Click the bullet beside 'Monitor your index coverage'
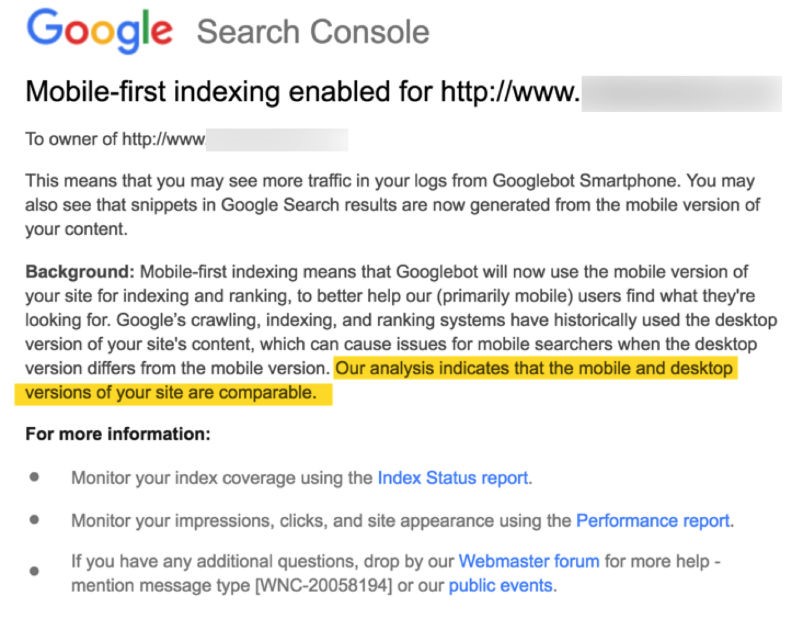Image resolution: width=800 pixels, height=640 pixels. click(35, 478)
